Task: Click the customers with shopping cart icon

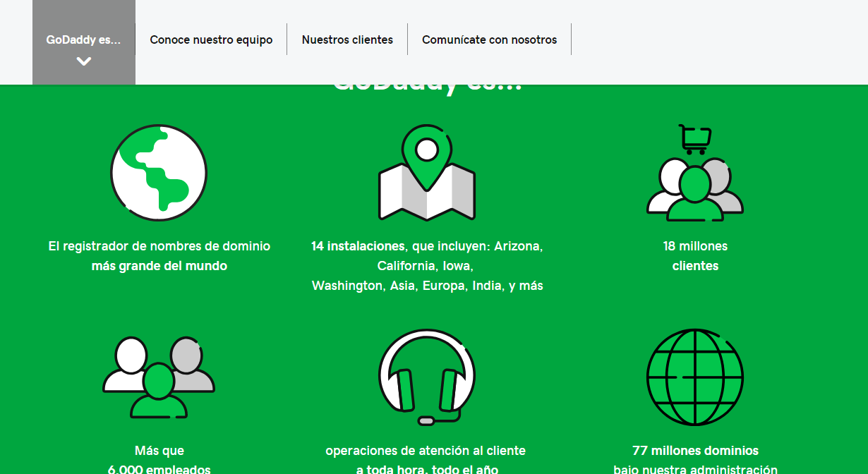Action: pos(695,172)
